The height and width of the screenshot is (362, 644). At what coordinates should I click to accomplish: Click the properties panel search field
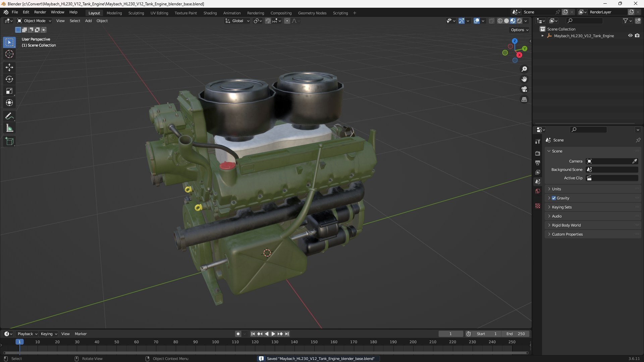[588, 130]
